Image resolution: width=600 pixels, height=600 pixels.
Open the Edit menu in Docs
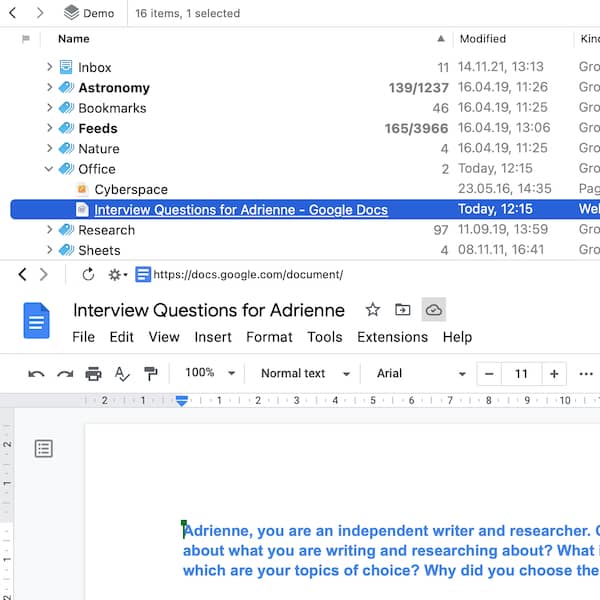122,337
